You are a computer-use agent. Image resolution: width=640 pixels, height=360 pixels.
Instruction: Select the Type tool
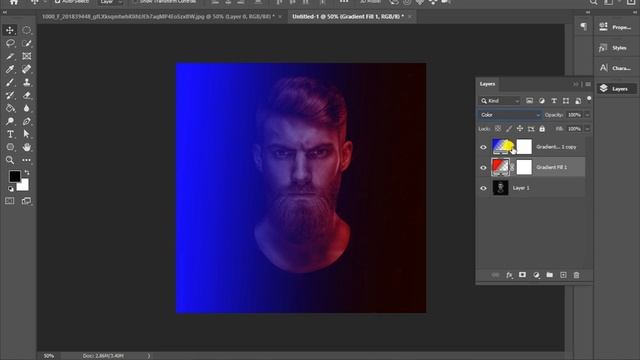point(10,134)
